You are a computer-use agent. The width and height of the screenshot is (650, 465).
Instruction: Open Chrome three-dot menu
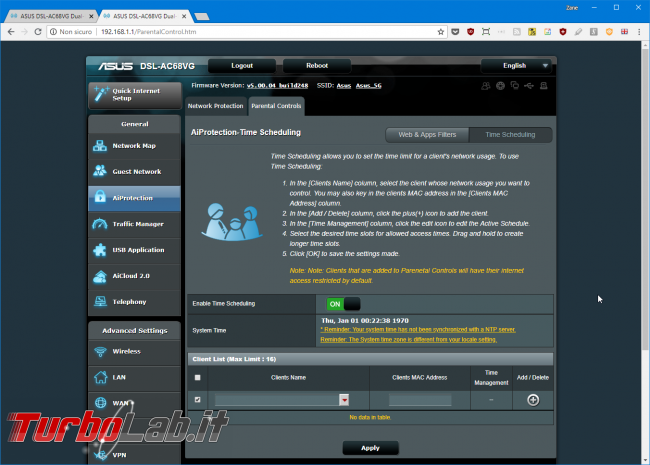coord(639,32)
